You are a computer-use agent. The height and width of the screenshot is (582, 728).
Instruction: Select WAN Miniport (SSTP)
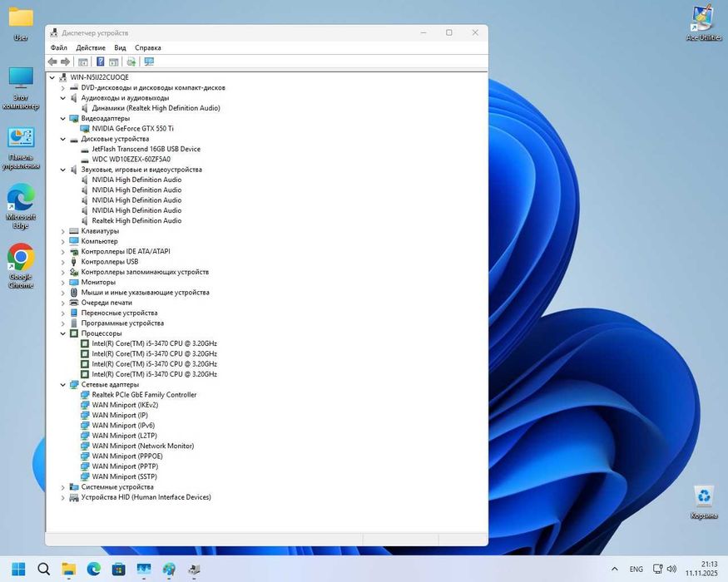click(125, 476)
